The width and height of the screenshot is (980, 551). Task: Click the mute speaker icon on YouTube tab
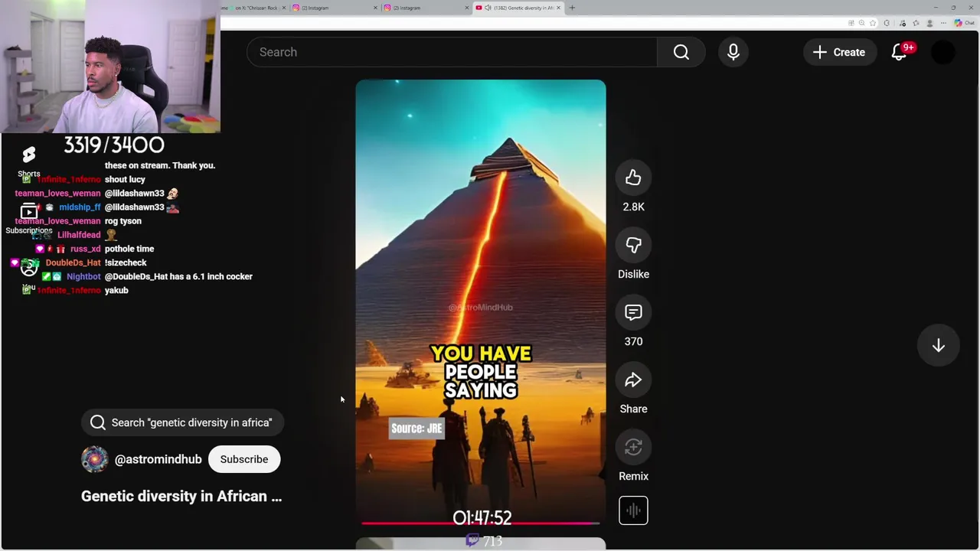point(488,8)
